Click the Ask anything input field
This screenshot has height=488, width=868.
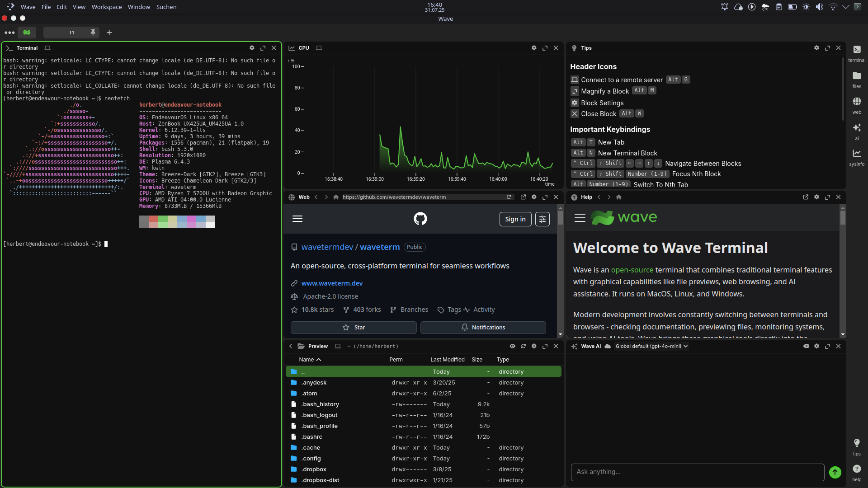[x=697, y=472]
